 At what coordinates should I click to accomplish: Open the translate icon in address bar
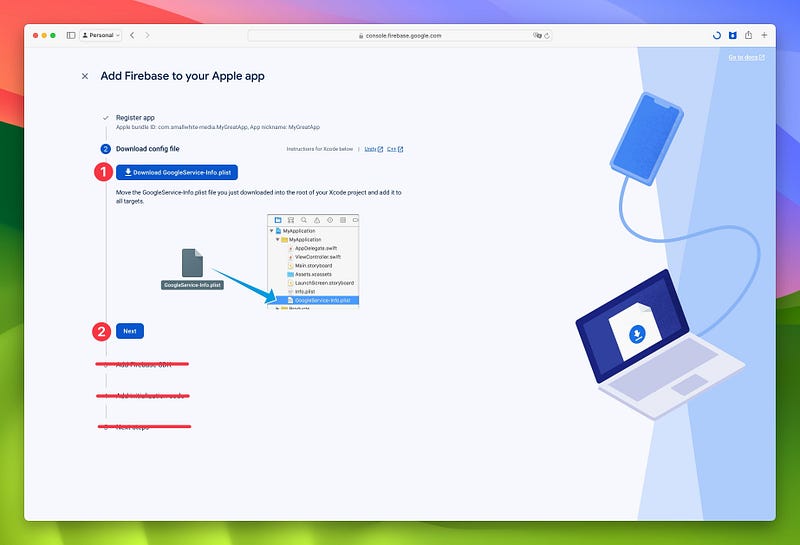[537, 36]
